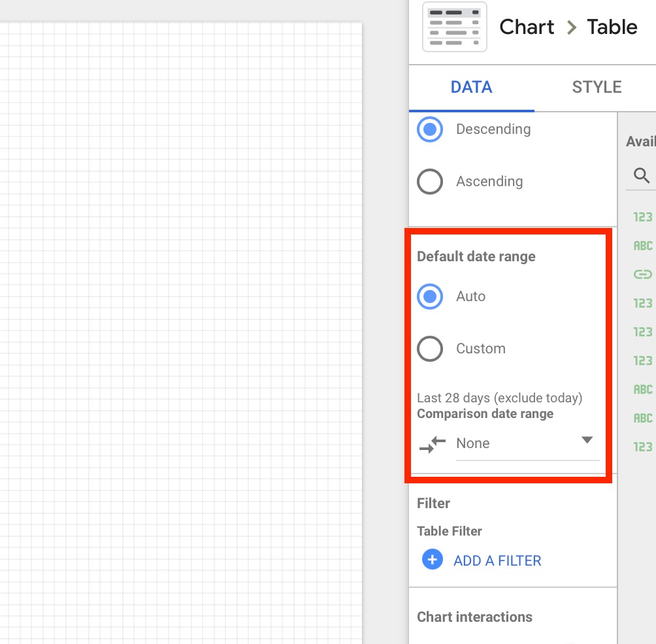Click the search magnifier in Available fields
Image resolution: width=656 pixels, height=644 pixels.
(x=642, y=175)
